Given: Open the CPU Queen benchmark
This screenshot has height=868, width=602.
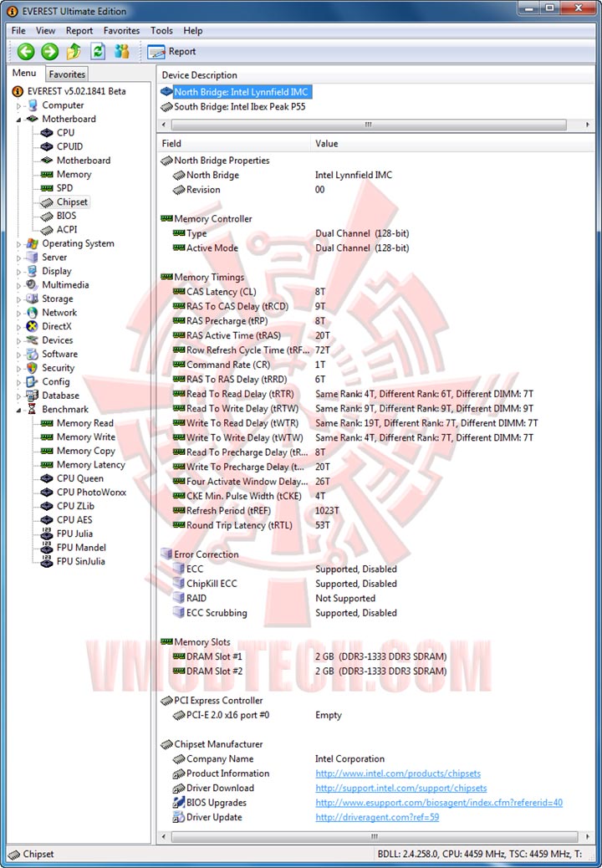Looking at the screenshot, I should (x=79, y=479).
